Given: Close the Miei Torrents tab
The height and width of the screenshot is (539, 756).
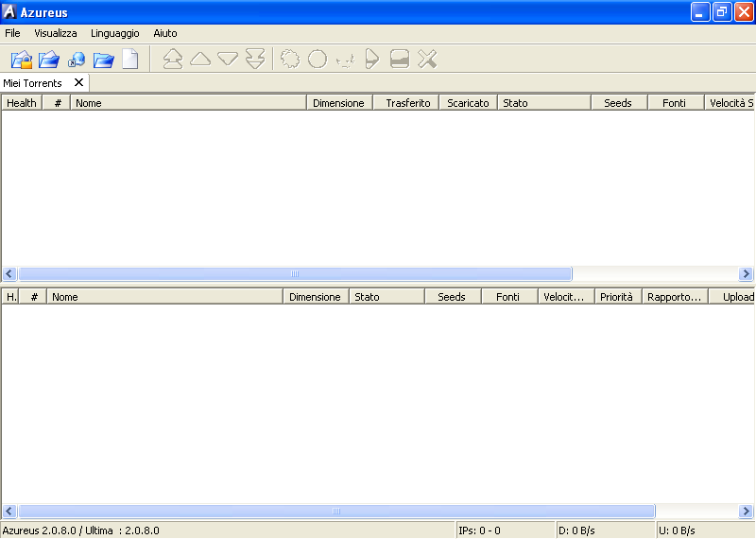Looking at the screenshot, I should click(79, 83).
